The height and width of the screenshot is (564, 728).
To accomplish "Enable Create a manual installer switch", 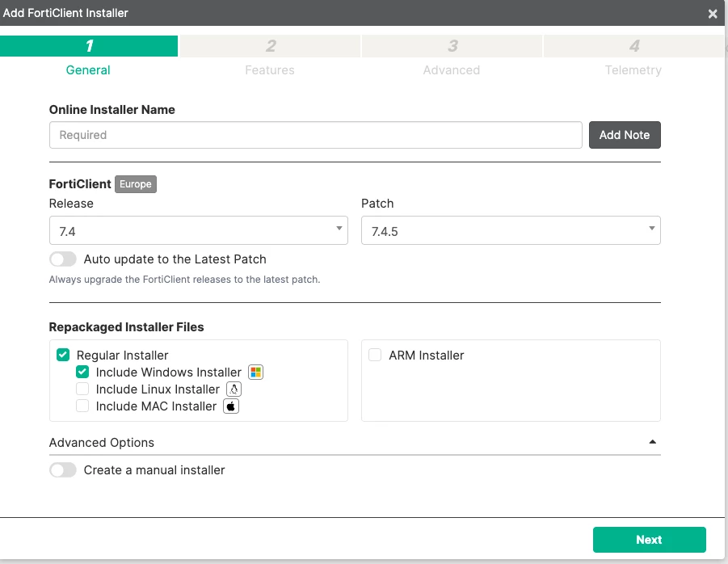I will (x=63, y=469).
